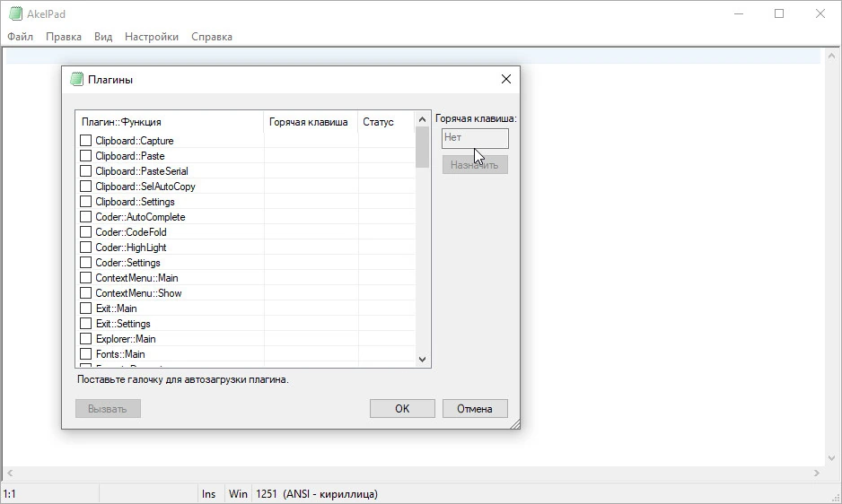Check the Clipboard::Settings checkbox
Viewport: 842px width, 504px height.
coord(85,201)
